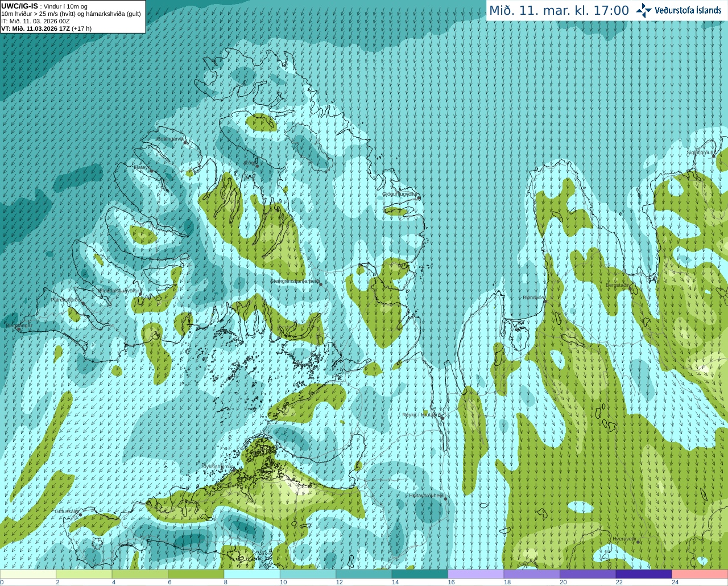Click the Veðurstofa Íslands logo icon
The height and width of the screenshot is (586, 728).
pyautogui.click(x=644, y=10)
